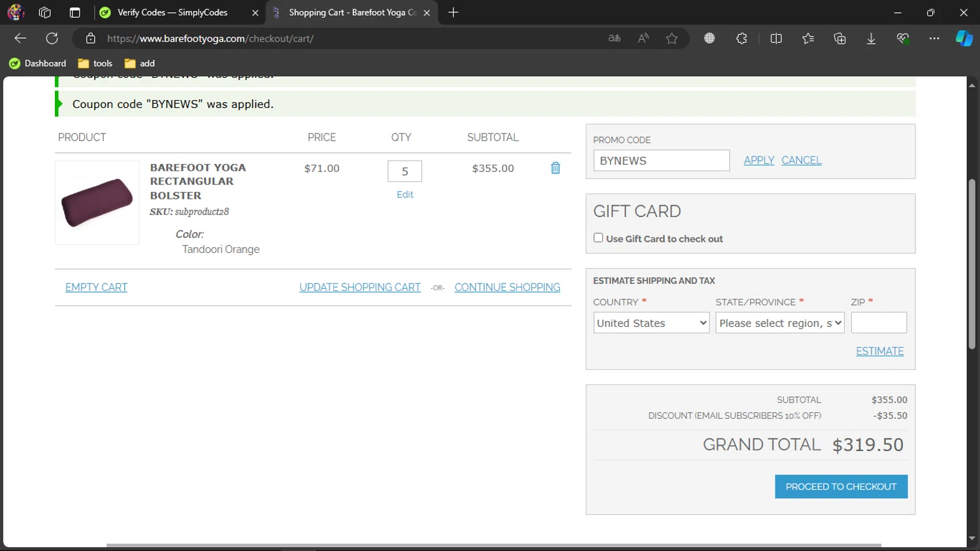This screenshot has width=980, height=551.
Task: Open the add bookmark folder
Action: [x=140, y=63]
